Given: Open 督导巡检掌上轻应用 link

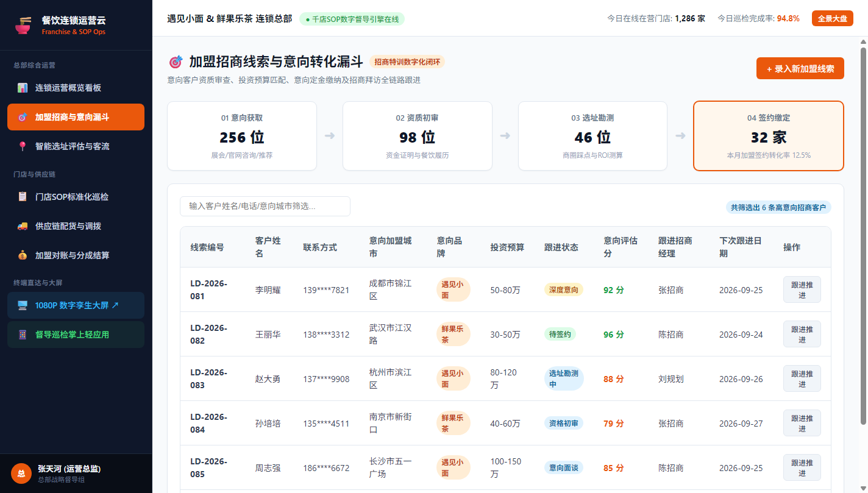Looking at the screenshot, I should [76, 335].
